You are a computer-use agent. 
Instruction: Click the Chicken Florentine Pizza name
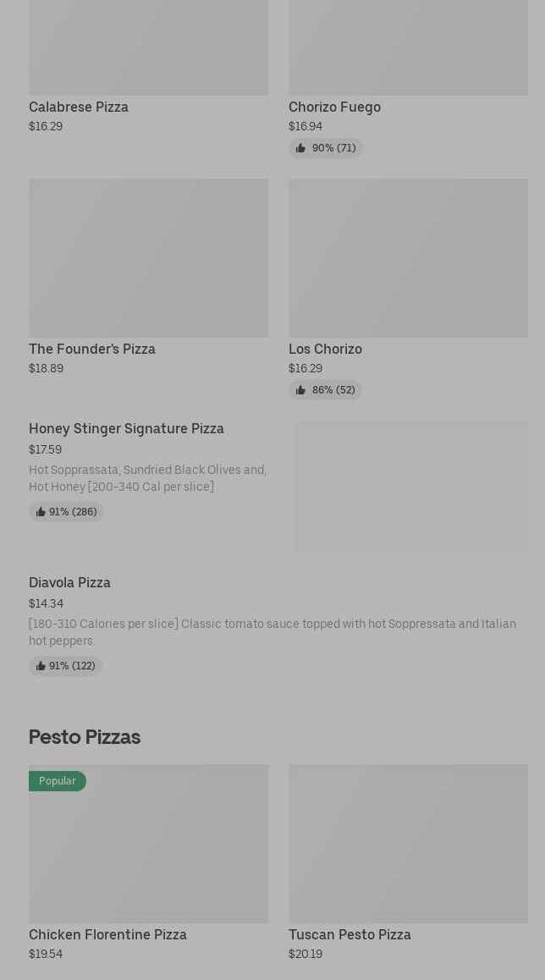(x=107, y=934)
